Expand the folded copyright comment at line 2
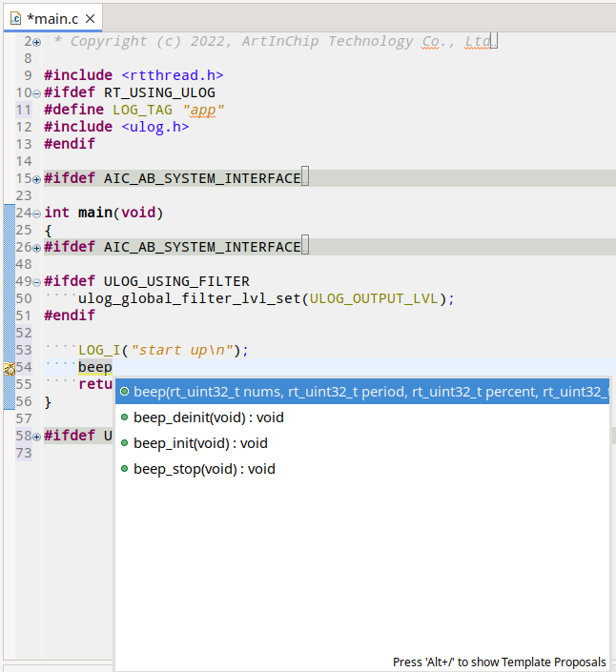 [x=37, y=42]
